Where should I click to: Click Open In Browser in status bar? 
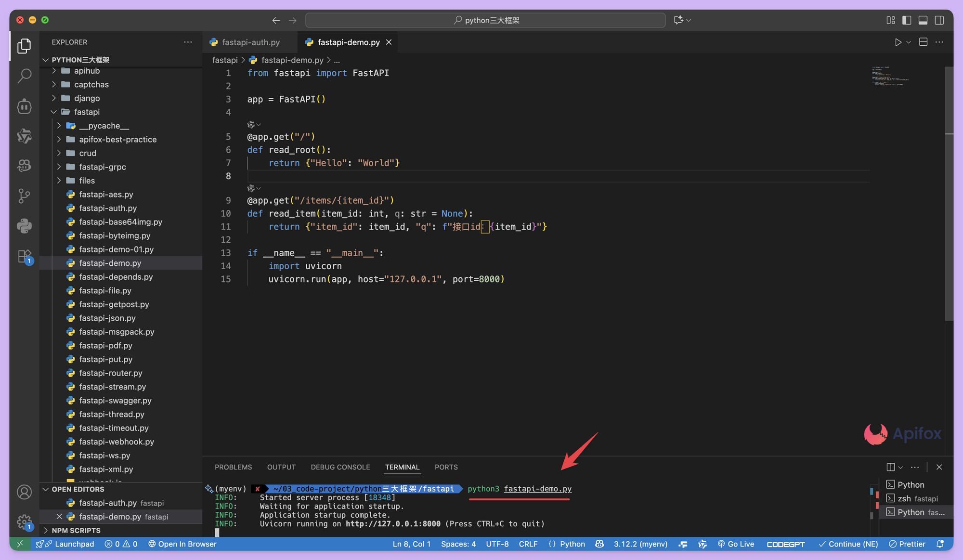pos(182,544)
